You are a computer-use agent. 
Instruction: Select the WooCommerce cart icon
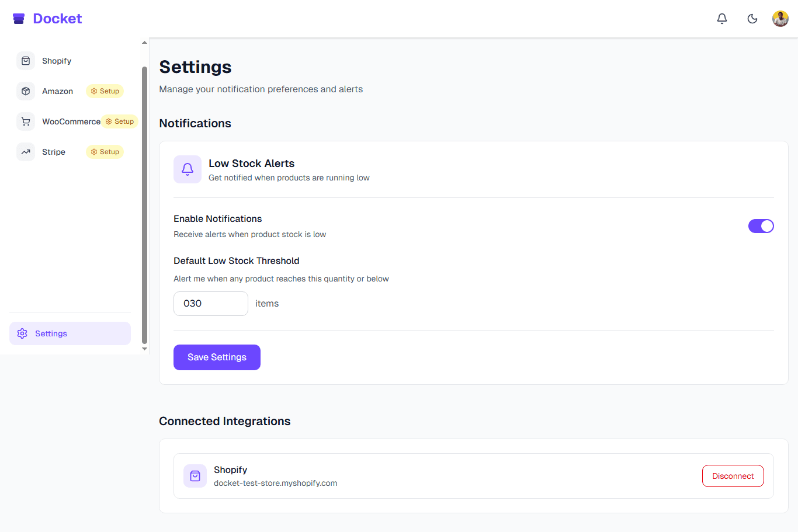coord(26,121)
